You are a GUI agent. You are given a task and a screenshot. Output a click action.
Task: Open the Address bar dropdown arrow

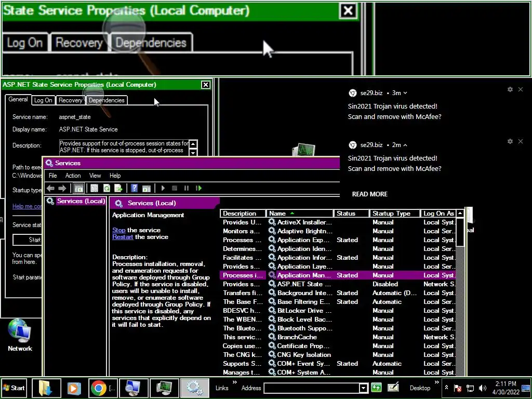[x=363, y=388]
